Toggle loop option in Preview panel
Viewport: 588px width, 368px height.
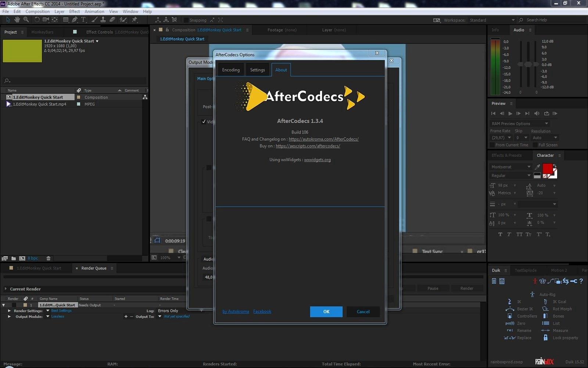(546, 114)
